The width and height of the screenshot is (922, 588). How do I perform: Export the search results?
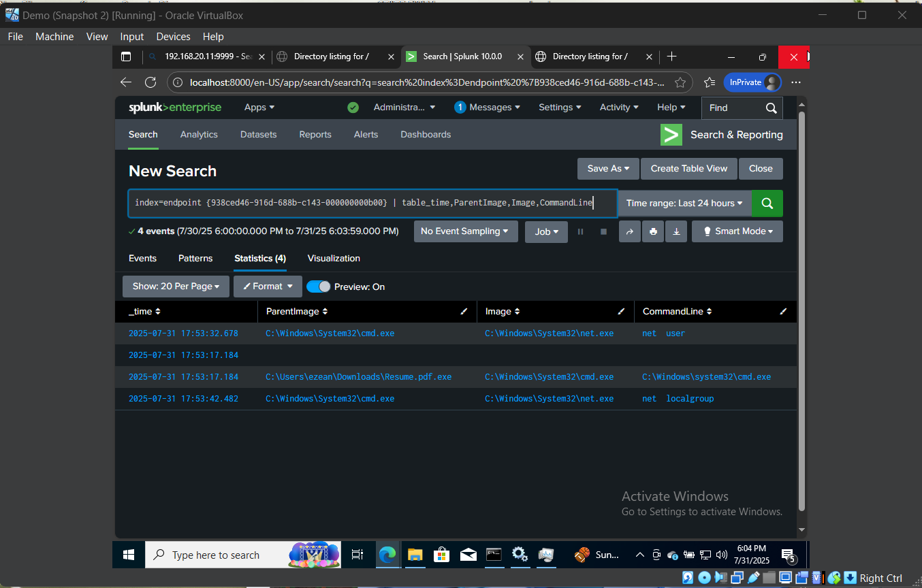click(675, 231)
